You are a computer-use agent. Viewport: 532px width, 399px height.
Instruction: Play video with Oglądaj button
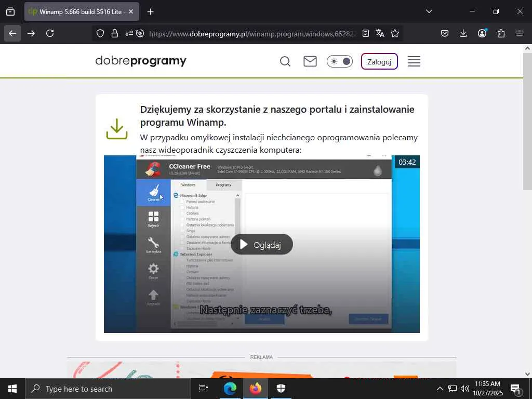click(x=262, y=244)
